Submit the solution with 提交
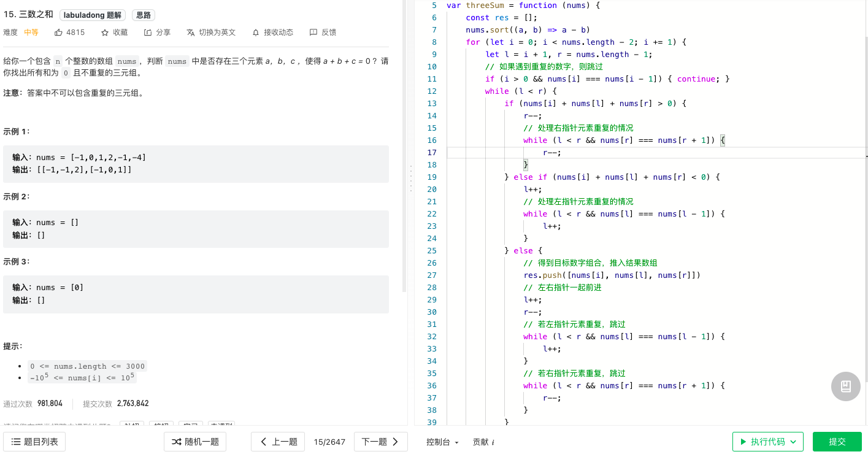Screen dimensions: 868x457 837,442
